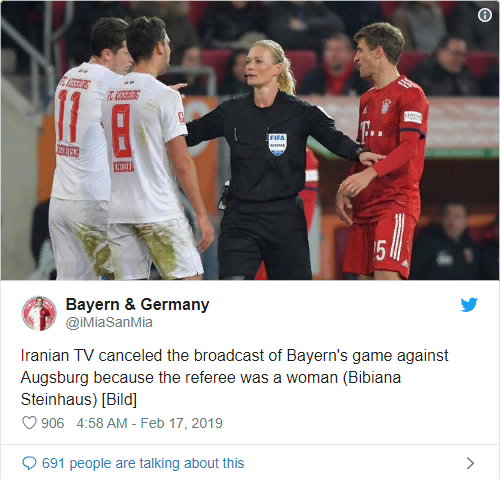Visit the @iMiaSanMia handle link
Screen dimensions: 500x481
[109, 322]
